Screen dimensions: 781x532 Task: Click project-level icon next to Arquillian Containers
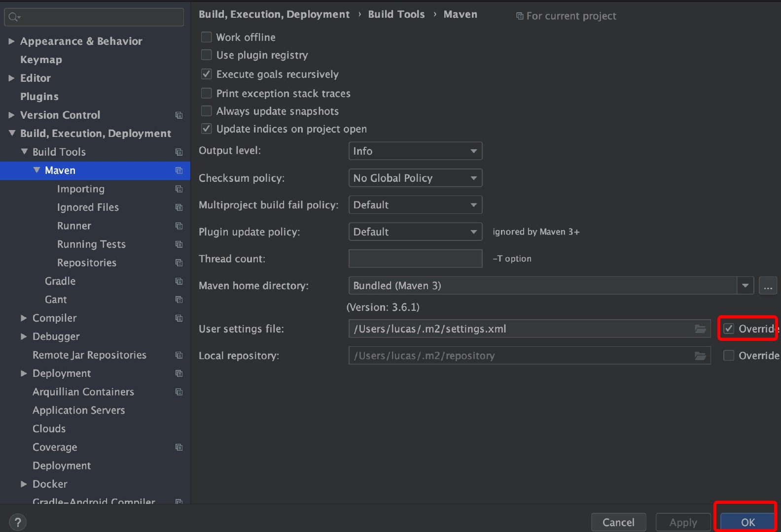click(179, 392)
